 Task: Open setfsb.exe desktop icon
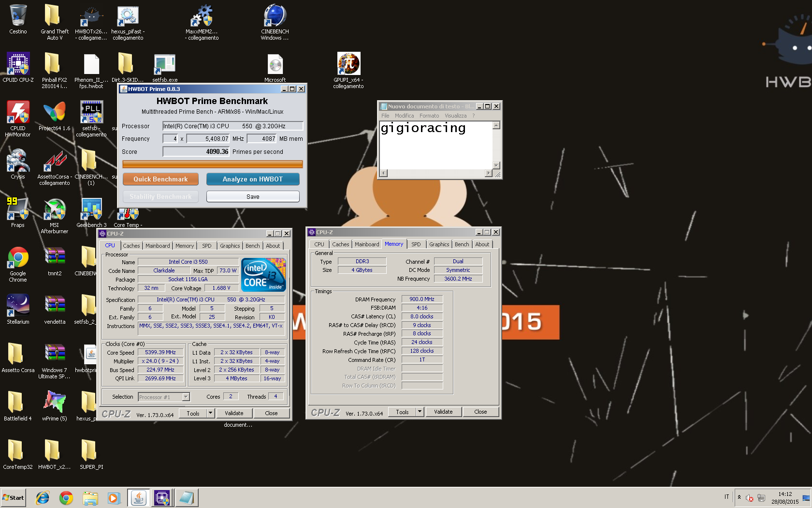click(165, 68)
